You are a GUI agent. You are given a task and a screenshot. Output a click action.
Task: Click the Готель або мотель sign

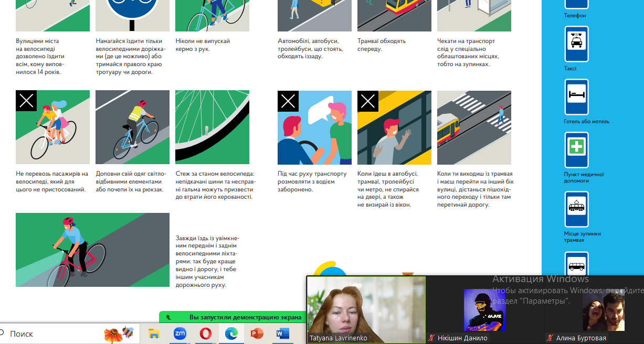576,97
